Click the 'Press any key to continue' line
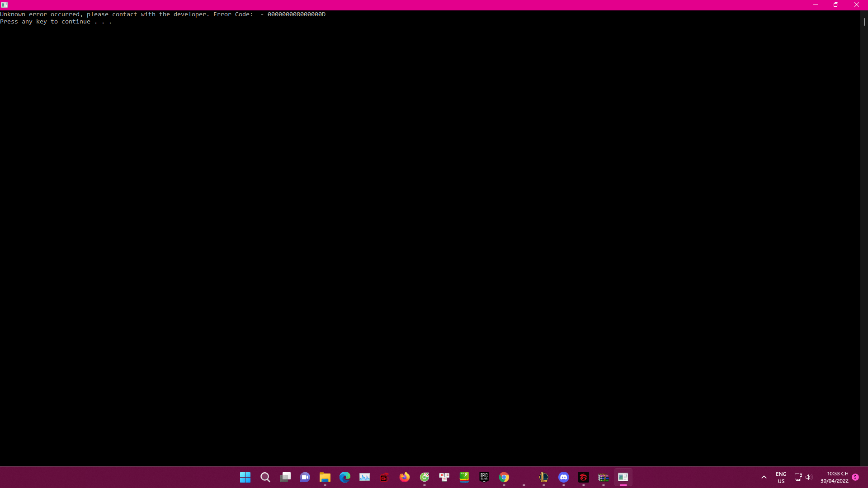The image size is (868, 488). coord(56,22)
